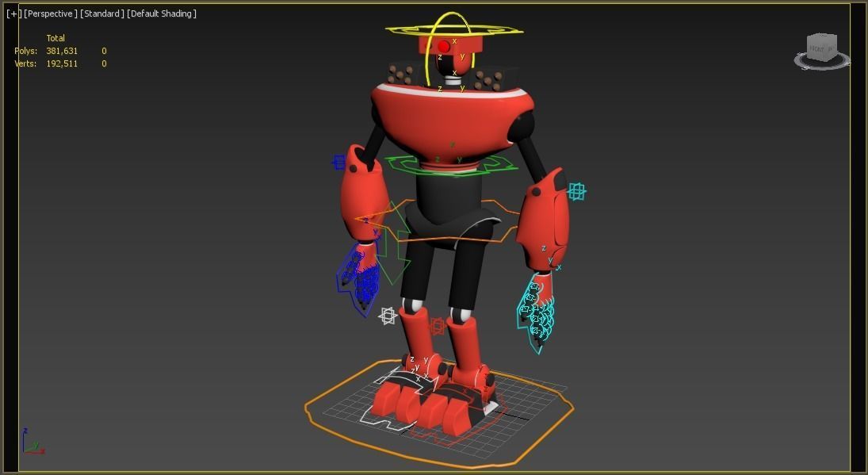Image resolution: width=868 pixels, height=475 pixels.
Task: Open the [Default Shading] per-view menu
Action: [162, 13]
